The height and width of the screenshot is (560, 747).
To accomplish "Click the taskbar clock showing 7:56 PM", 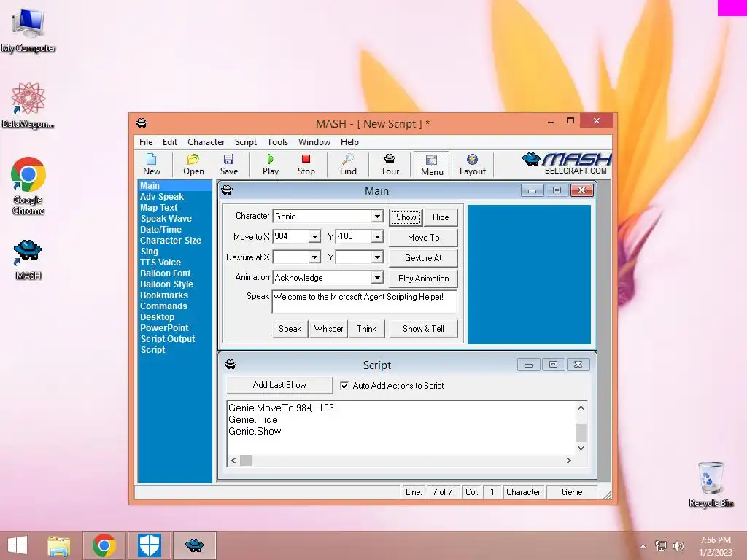I will click(x=715, y=546).
